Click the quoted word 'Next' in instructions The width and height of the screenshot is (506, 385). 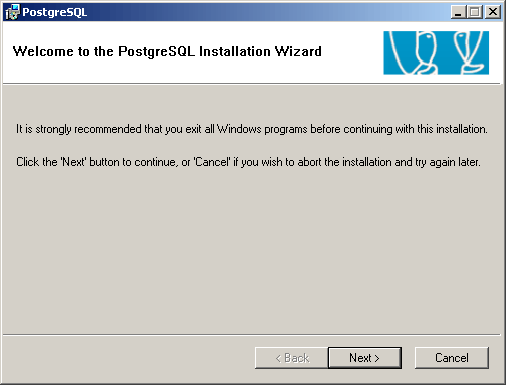click(73, 162)
